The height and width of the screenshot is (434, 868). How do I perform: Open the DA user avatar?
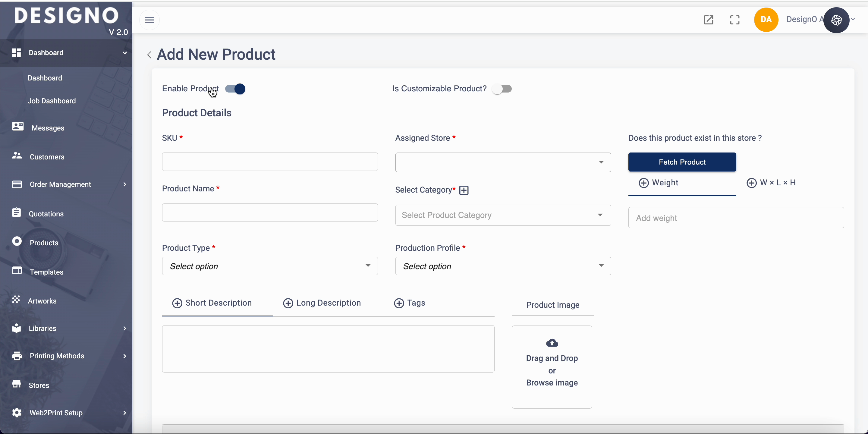tap(766, 20)
